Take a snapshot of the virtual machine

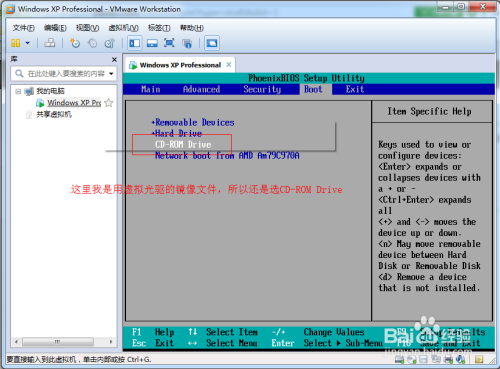(x=75, y=43)
